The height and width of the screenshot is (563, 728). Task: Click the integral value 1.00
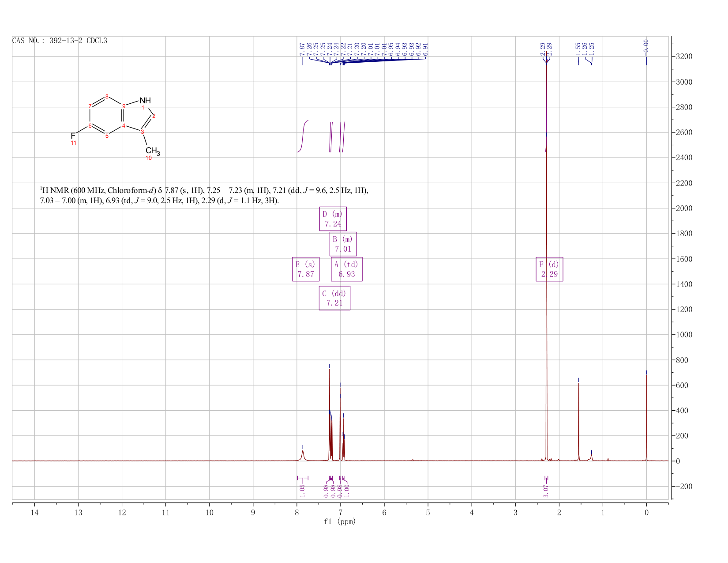[346, 490]
